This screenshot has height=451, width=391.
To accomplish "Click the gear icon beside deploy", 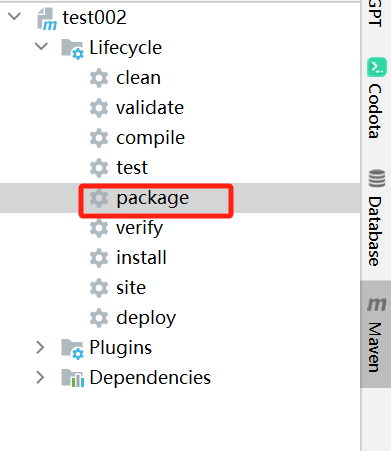I will point(99,318).
